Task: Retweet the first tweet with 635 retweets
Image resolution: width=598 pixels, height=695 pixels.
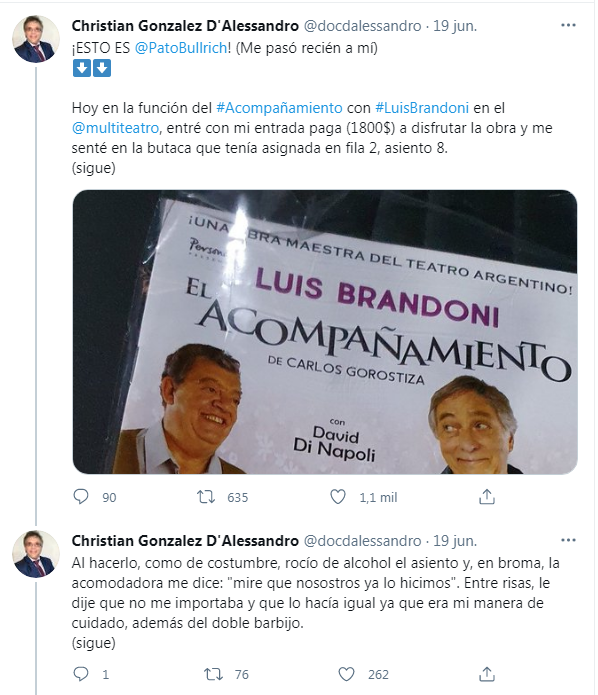Action: pyautogui.click(x=206, y=497)
